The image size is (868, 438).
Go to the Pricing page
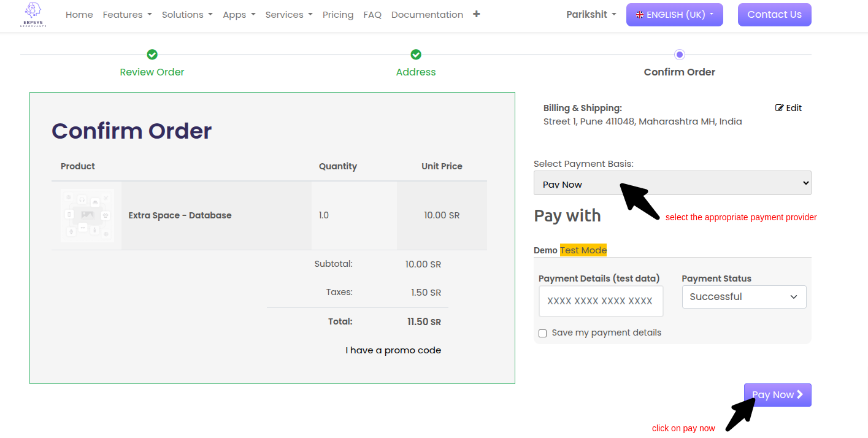coord(338,15)
